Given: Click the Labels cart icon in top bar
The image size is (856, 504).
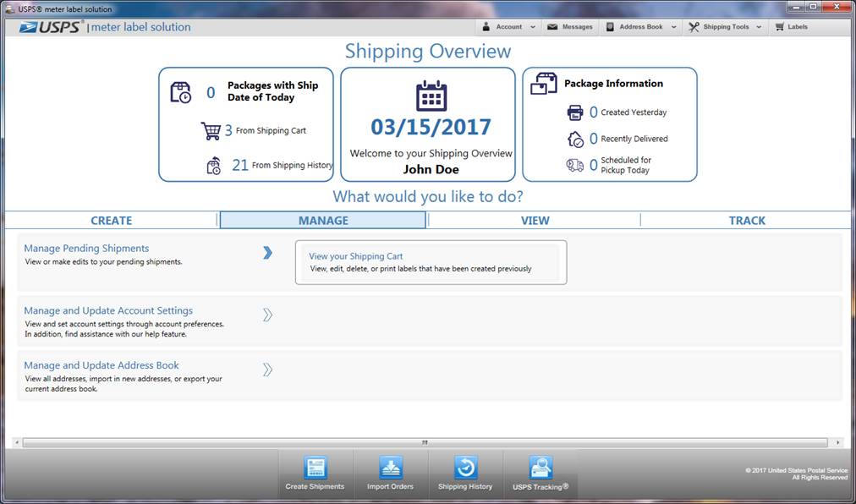Looking at the screenshot, I should [780, 27].
